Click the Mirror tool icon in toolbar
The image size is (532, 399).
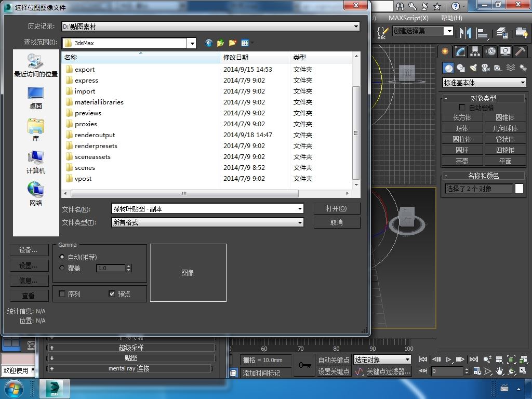[x=465, y=33]
